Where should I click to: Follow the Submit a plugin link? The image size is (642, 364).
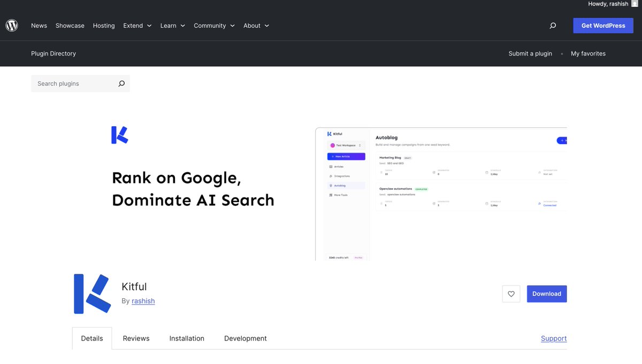[530, 53]
